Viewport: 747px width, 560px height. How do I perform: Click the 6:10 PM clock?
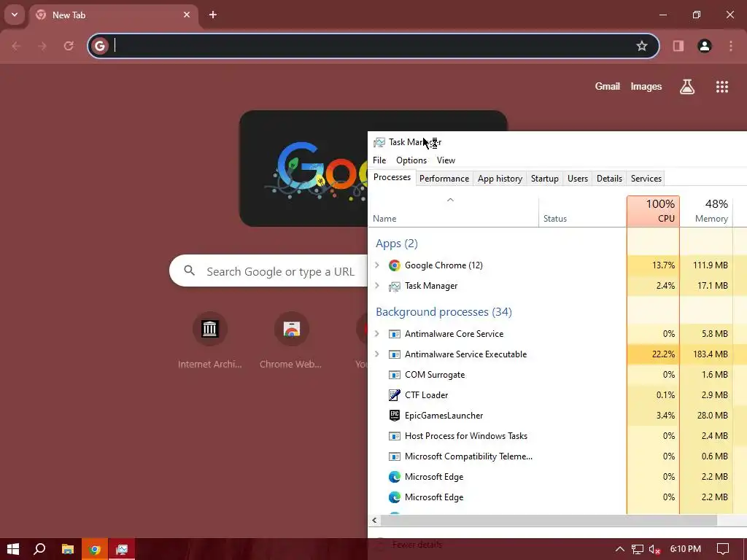click(686, 549)
